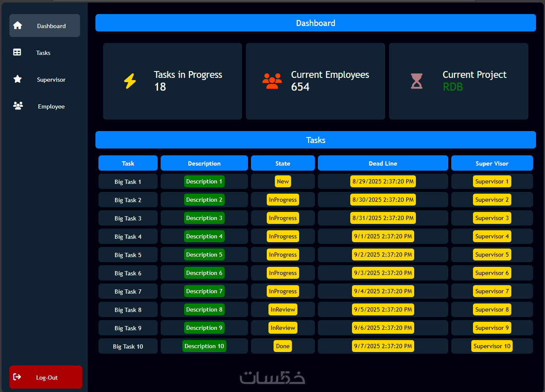The image size is (545, 392).
Task: Click the Big Task 2 cell
Action: coord(128,200)
